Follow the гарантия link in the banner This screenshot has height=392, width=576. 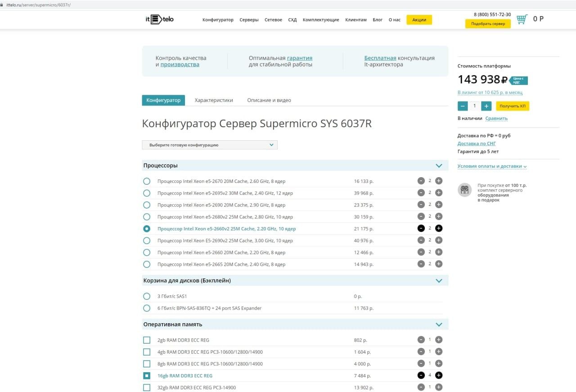pos(300,58)
